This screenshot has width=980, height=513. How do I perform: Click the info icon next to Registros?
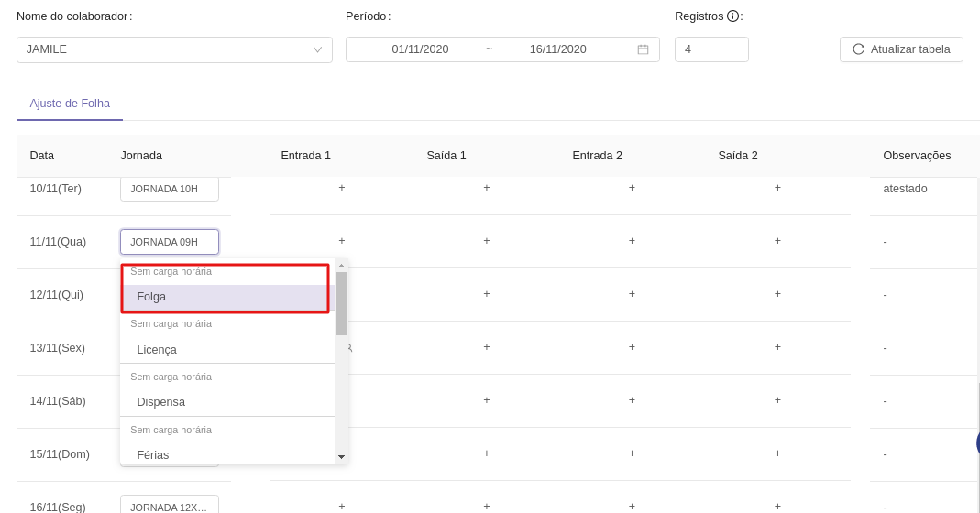pos(732,16)
